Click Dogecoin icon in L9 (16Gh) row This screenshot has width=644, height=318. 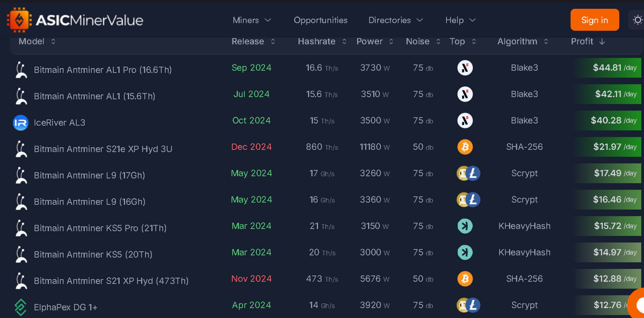tap(461, 200)
